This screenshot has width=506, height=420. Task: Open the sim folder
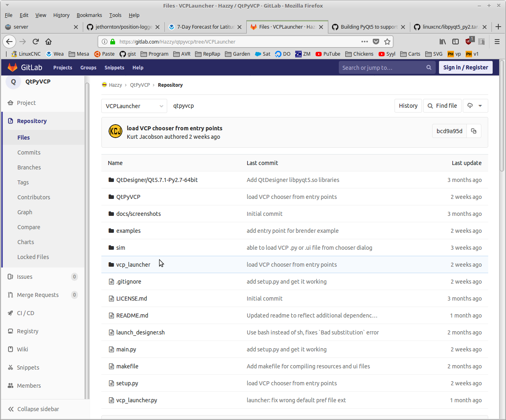point(121,248)
